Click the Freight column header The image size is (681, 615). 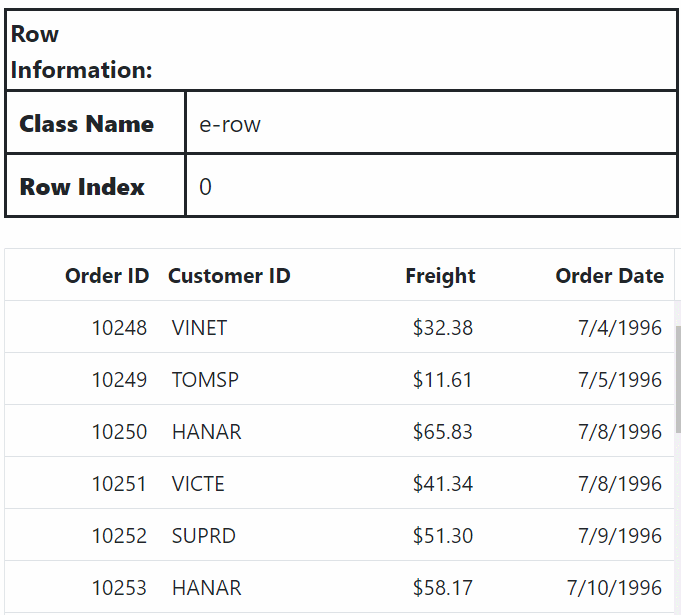[440, 276]
